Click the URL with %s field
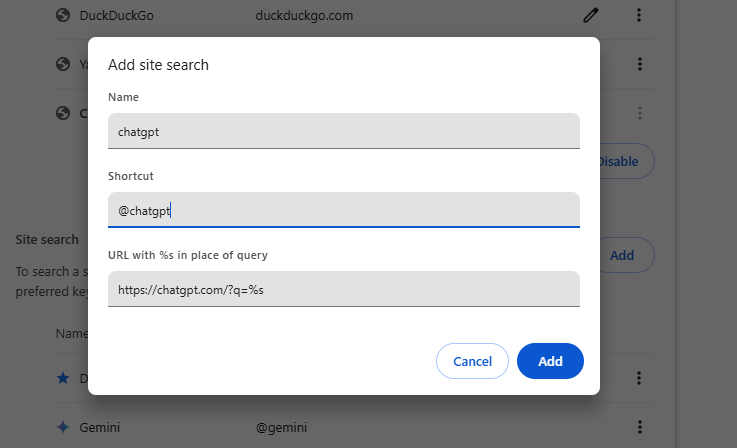Viewport: 737px width, 448px height. point(344,289)
